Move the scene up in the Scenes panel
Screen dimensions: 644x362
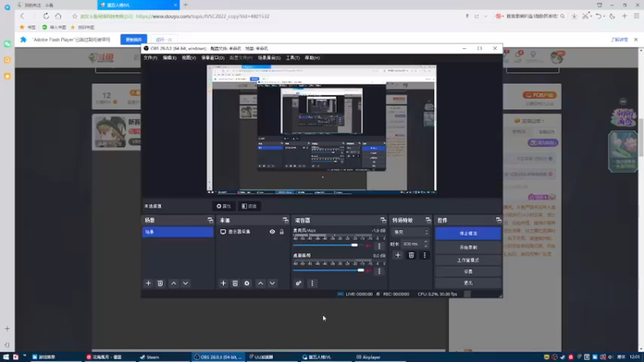click(174, 283)
